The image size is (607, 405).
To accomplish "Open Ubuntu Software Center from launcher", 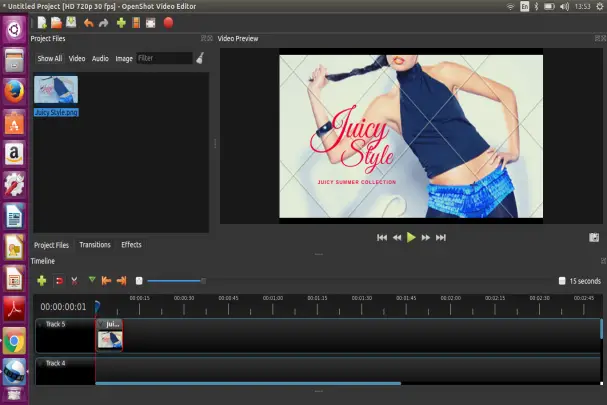I will pyautogui.click(x=14, y=123).
